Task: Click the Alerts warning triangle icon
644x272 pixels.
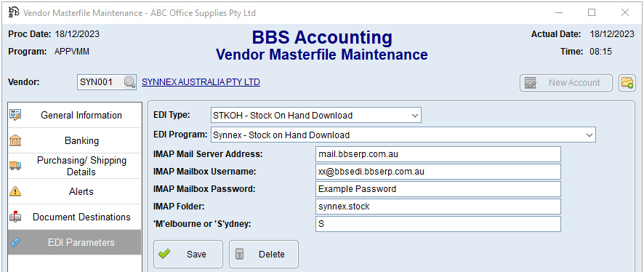Action: point(15,191)
